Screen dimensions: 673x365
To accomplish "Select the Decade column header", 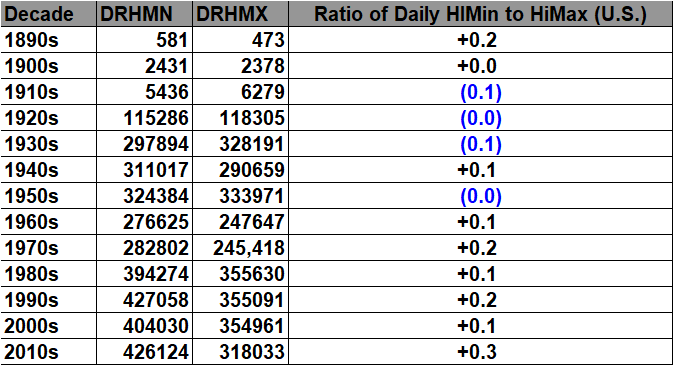I will 49,14.
